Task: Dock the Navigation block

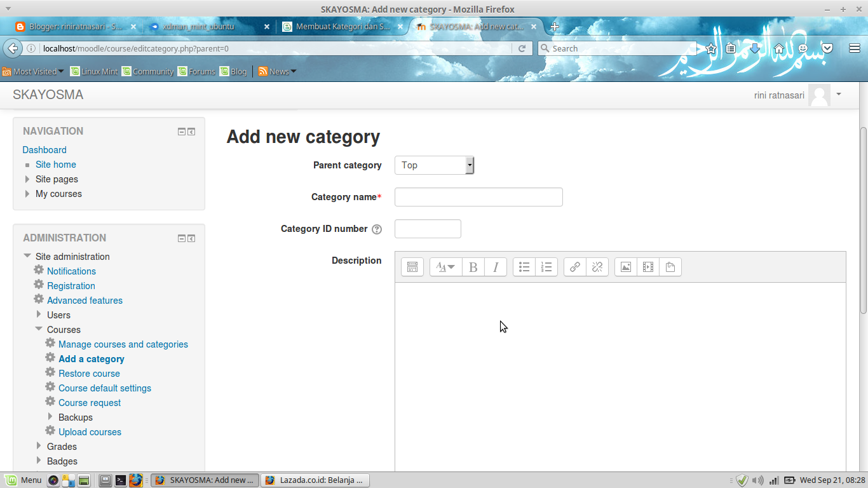Action: 191,132
